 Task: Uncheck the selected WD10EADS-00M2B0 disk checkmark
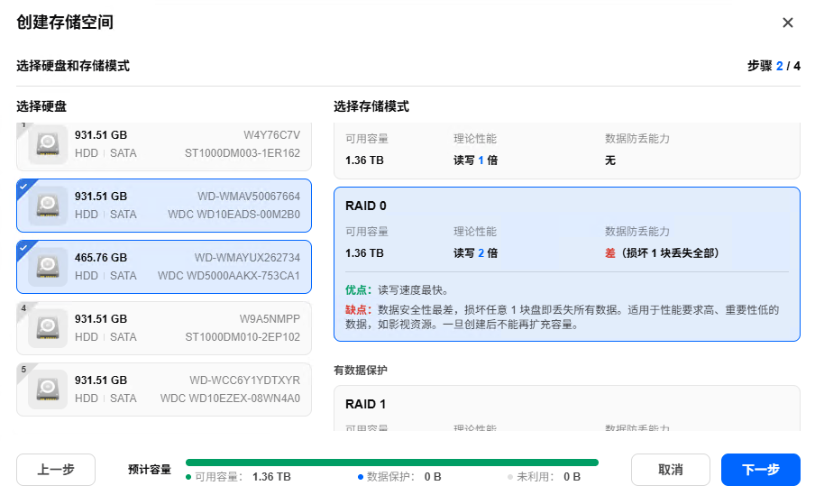23,186
